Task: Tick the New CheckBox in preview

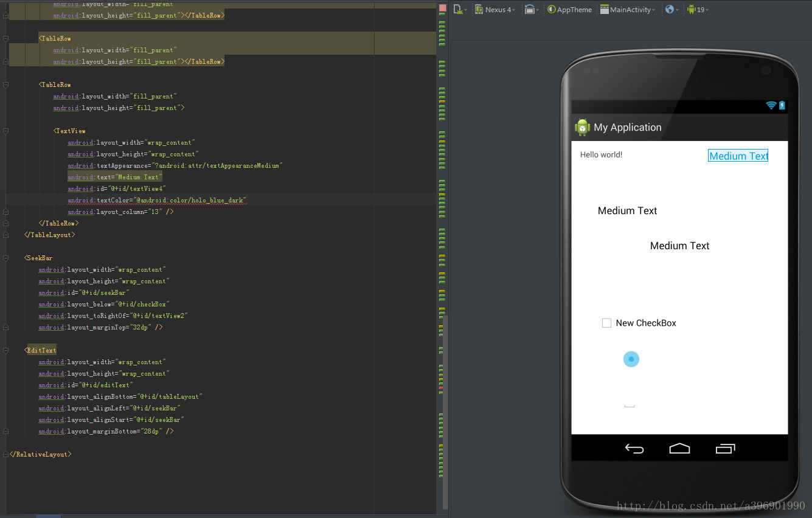Action: [x=606, y=323]
